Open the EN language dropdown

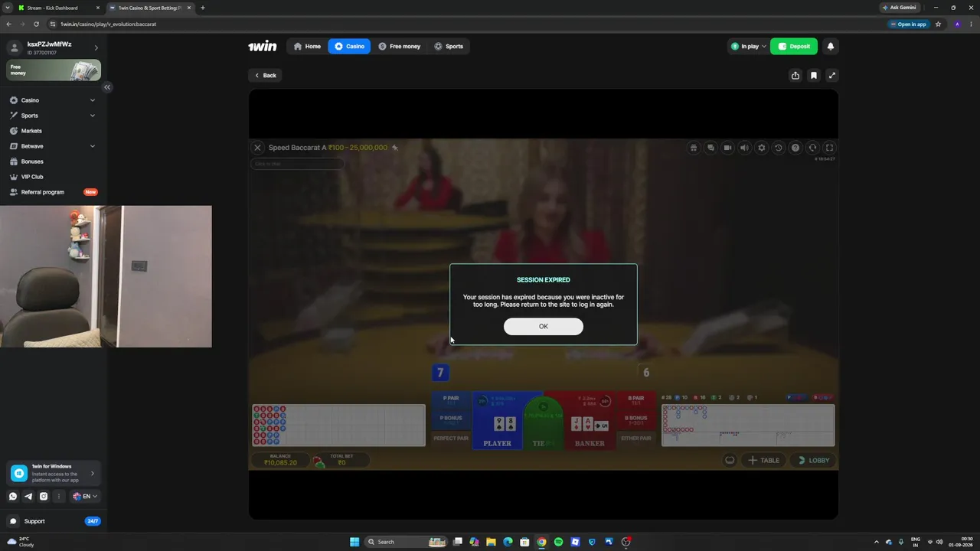tap(84, 496)
